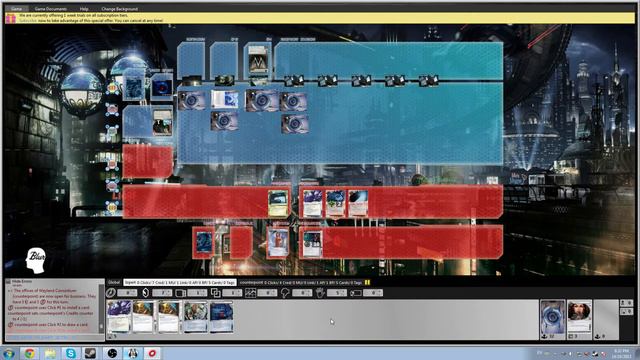640x360 pixels.
Task: Open File Explorer from the taskbar
Action: 50,353
